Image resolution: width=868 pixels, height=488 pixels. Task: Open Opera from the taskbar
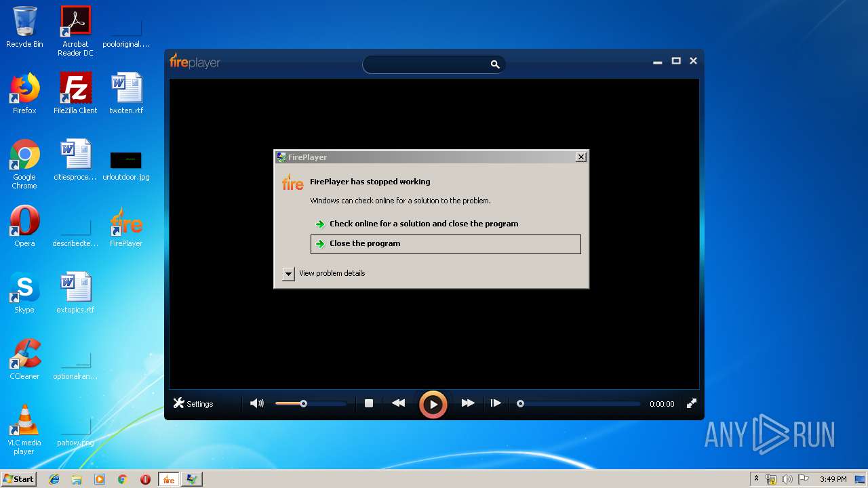(x=145, y=479)
